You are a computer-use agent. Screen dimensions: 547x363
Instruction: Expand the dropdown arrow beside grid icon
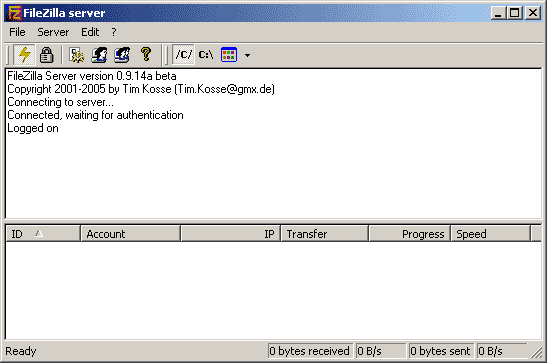coord(247,55)
